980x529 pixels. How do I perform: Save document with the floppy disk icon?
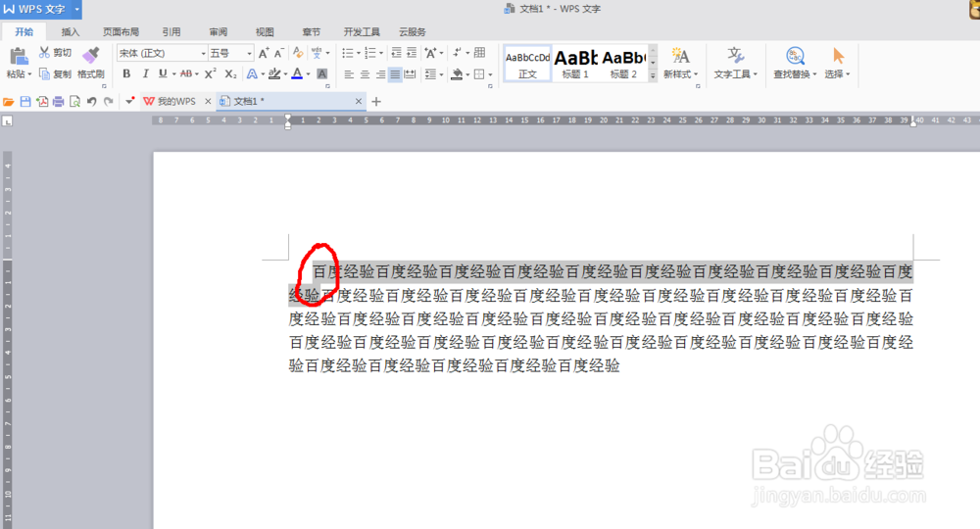coord(25,101)
